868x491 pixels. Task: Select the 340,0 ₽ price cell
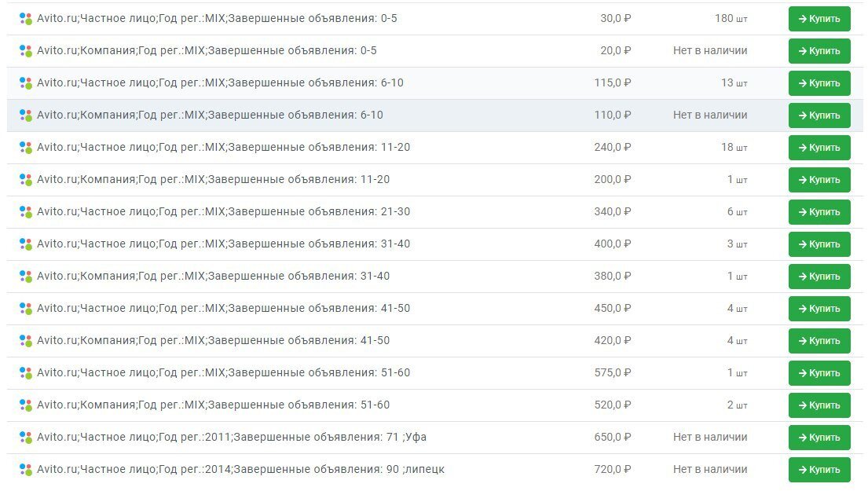click(x=613, y=211)
